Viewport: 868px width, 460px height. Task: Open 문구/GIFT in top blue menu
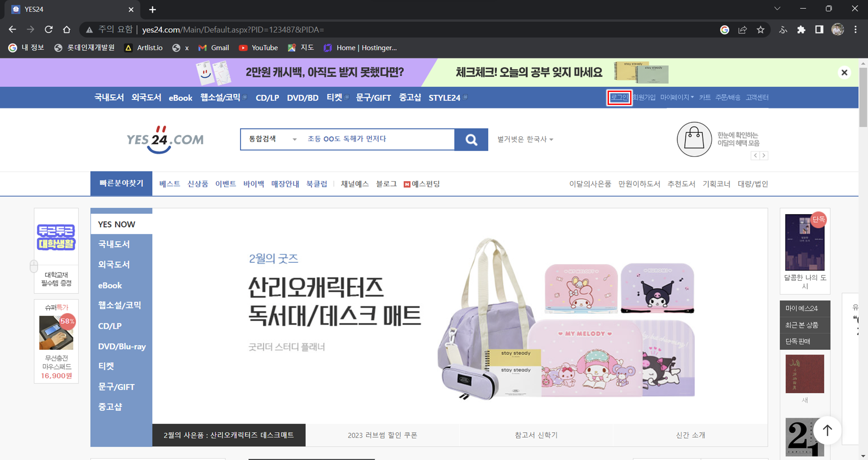[x=373, y=98]
